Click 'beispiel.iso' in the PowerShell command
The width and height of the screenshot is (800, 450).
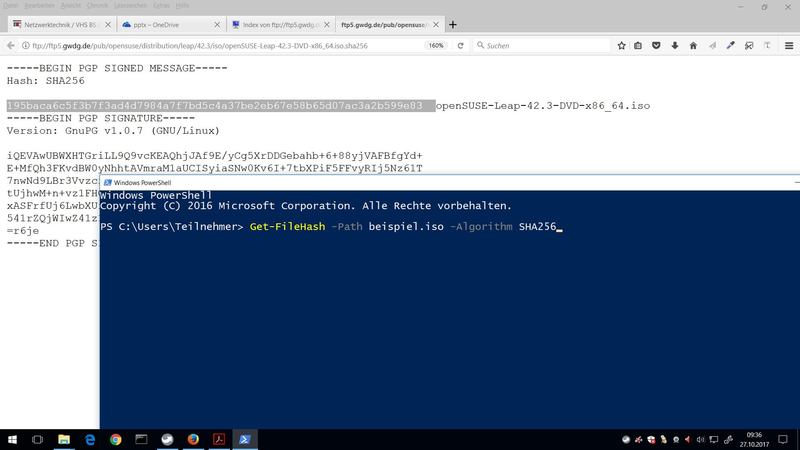pyautogui.click(x=406, y=227)
